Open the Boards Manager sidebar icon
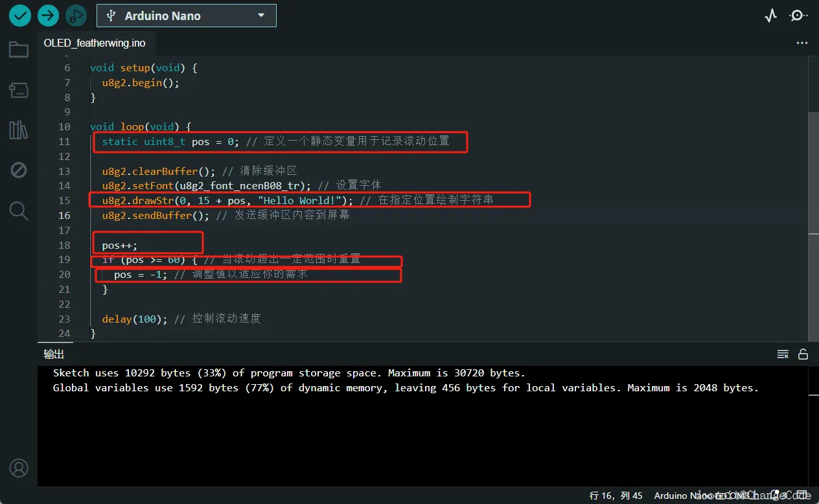 [19, 90]
